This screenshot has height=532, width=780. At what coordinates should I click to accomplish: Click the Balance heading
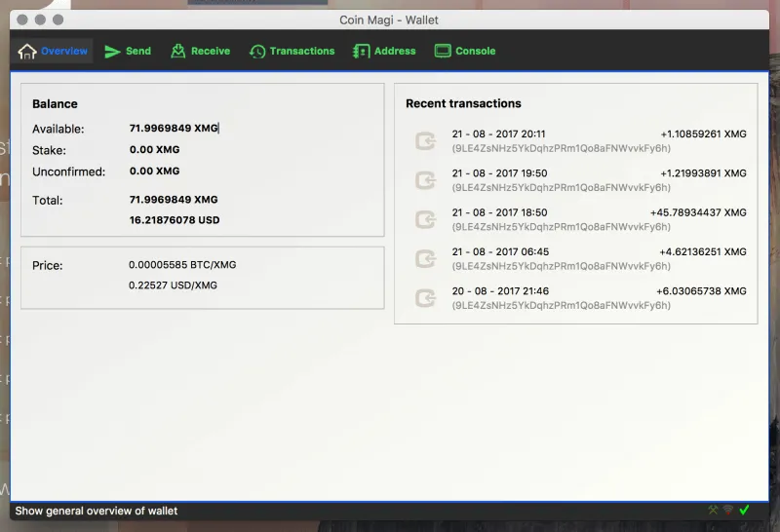(55, 104)
